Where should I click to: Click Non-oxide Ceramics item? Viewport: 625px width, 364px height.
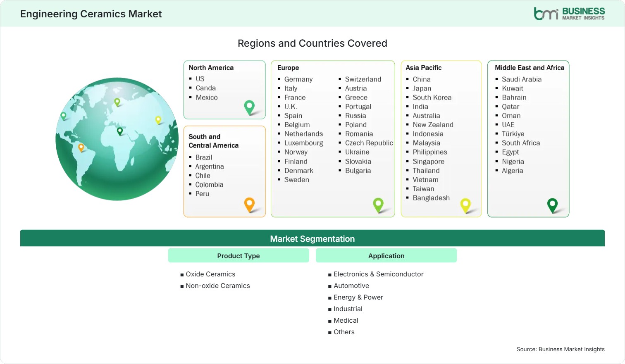(x=218, y=285)
